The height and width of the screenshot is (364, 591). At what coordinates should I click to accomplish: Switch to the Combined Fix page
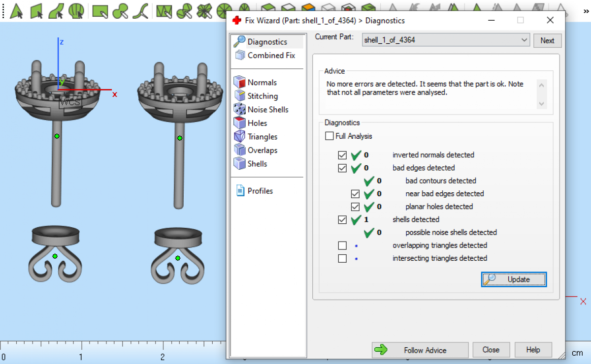click(271, 56)
